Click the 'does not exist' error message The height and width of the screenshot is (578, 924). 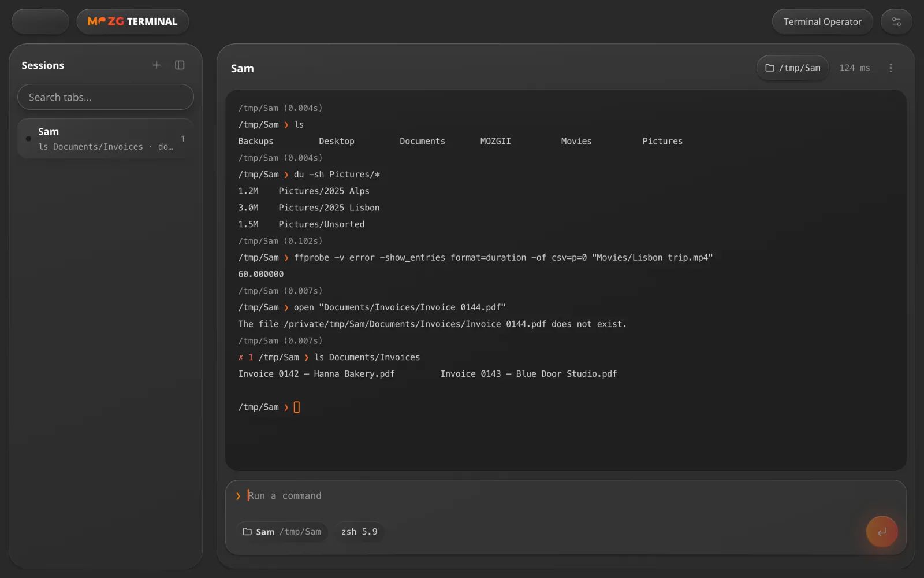click(433, 324)
